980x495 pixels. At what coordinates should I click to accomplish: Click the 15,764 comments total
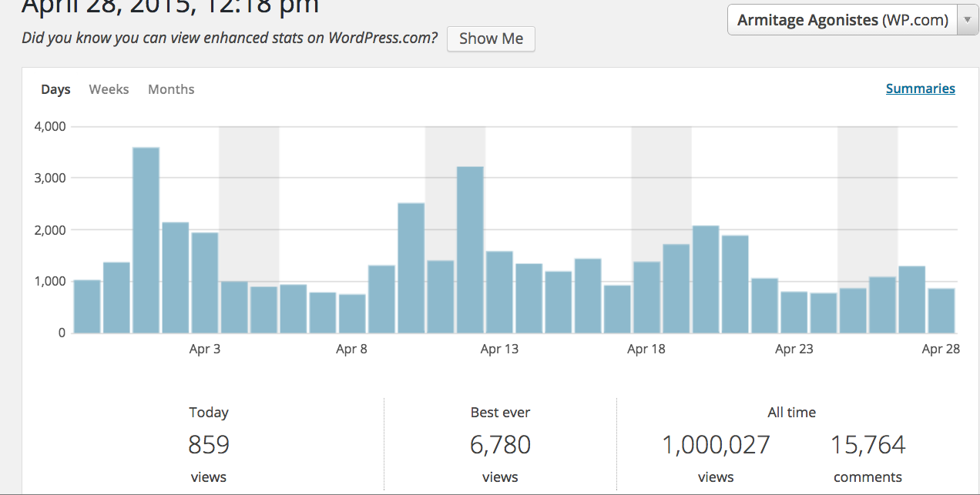[x=868, y=445]
